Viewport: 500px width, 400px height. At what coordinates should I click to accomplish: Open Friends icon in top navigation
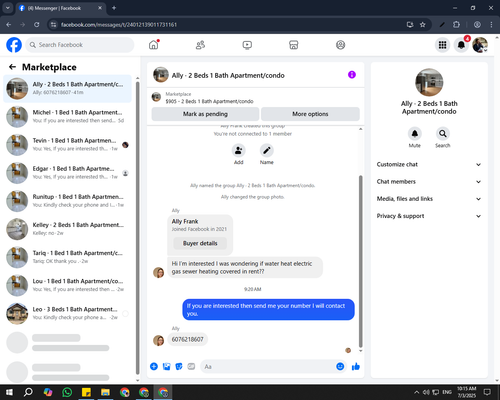tap(200, 45)
